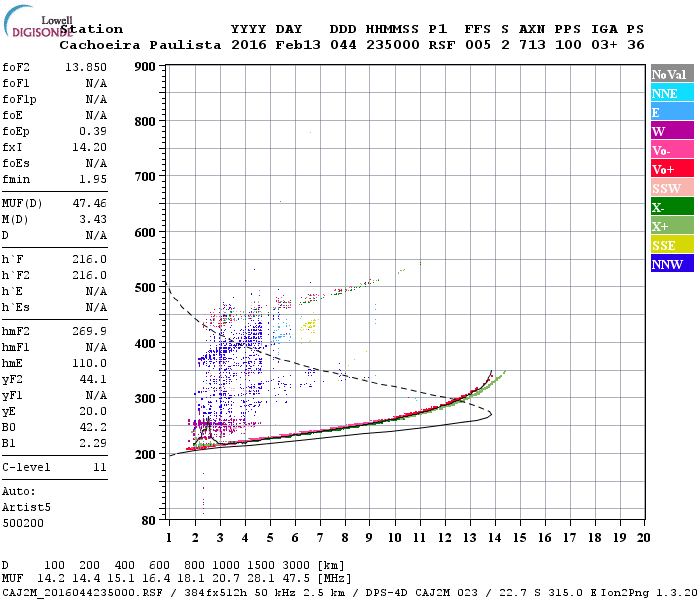The width and height of the screenshot is (700, 600).
Task: Click the MUF 47.5 MHz table value
Action: click(296, 579)
